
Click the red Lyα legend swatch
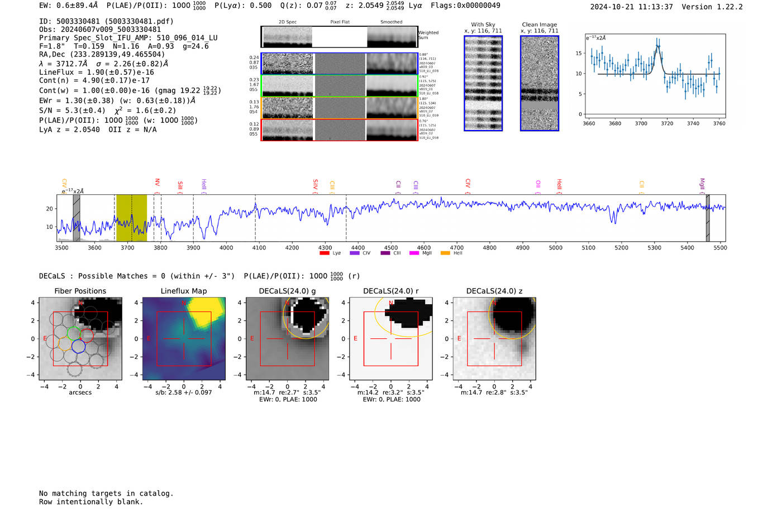click(x=325, y=253)
